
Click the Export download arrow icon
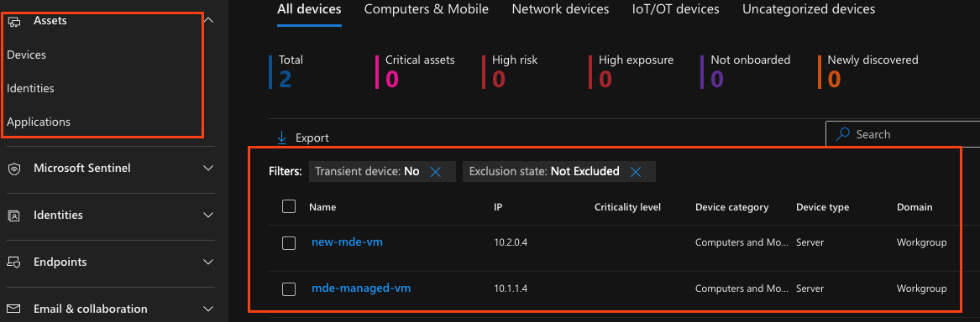[281, 138]
